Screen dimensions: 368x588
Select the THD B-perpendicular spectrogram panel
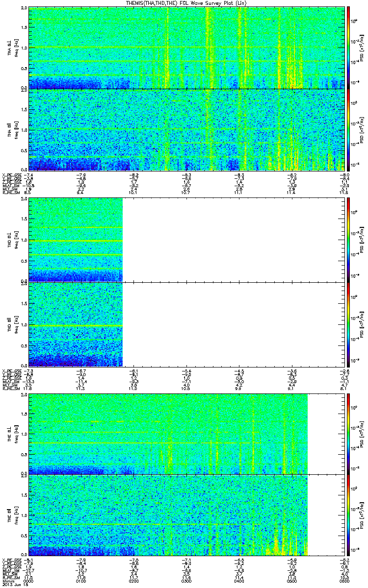click(x=187, y=240)
